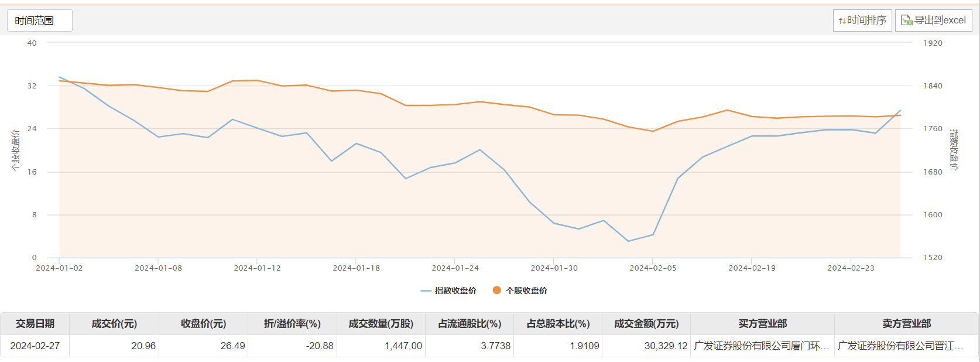Click the 2024-01-02 x-axis label

(59, 268)
